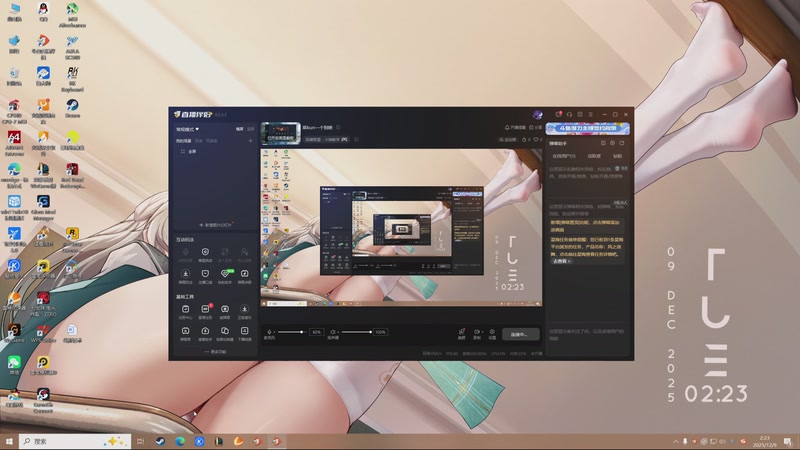Screen dimensions: 800x450
Task: Open the 装扮 decoration icon
Action: [461, 334]
